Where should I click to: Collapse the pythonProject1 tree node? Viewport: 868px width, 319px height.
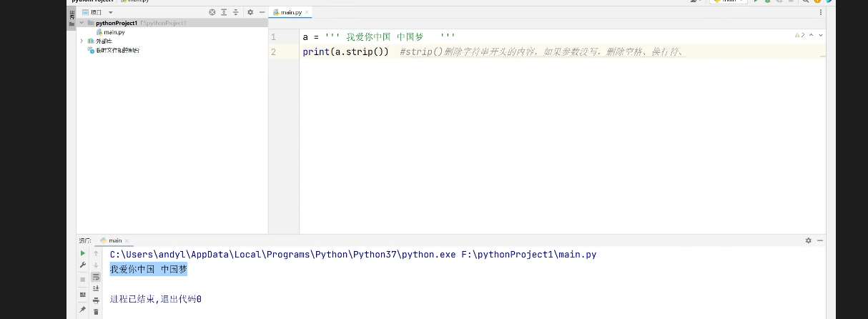(82, 23)
